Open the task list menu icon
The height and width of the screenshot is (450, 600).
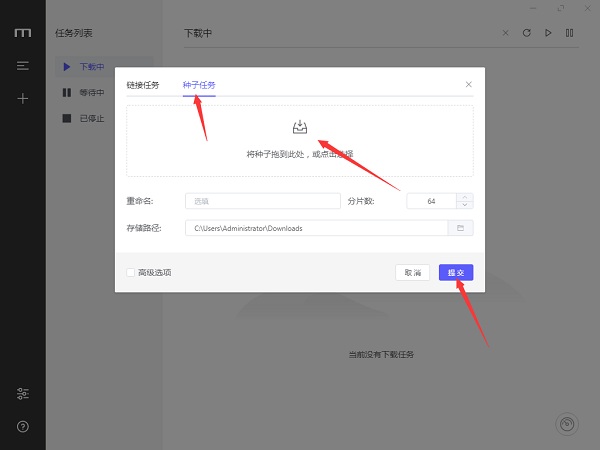coord(22,66)
